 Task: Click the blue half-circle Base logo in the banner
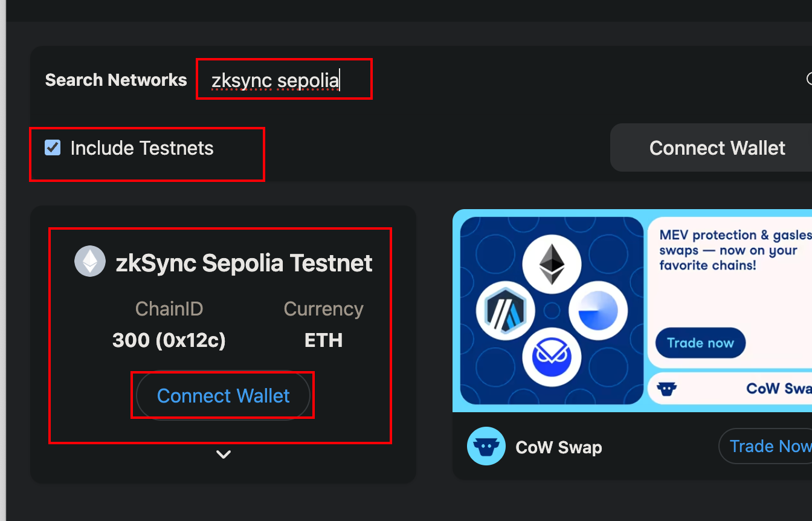[598, 311]
